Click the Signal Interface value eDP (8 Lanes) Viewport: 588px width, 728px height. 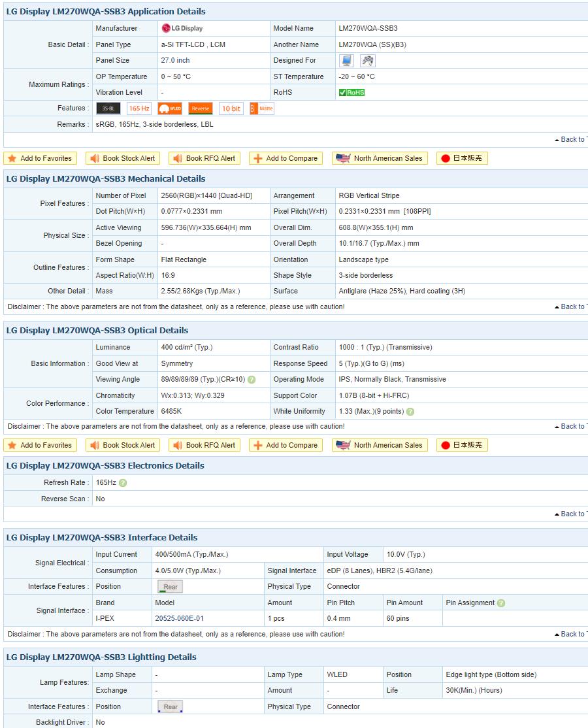(380, 571)
